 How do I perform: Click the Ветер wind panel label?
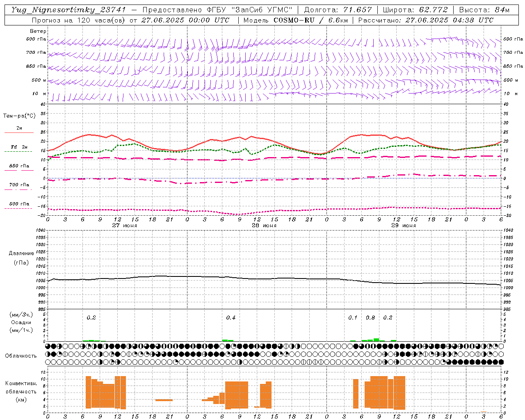[38, 31]
